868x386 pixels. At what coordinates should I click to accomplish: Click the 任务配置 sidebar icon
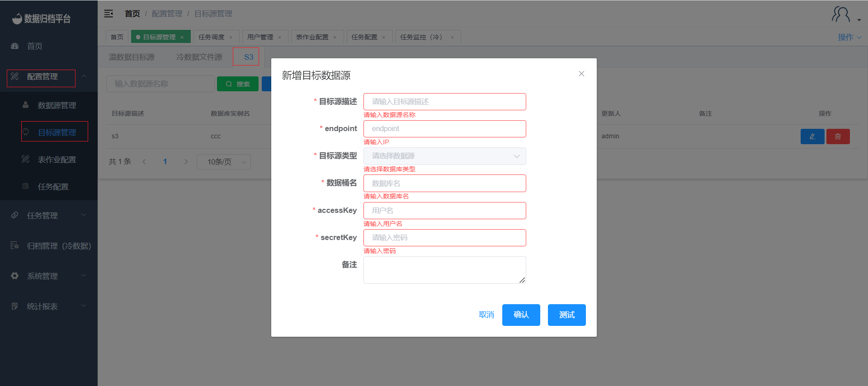tap(26, 186)
